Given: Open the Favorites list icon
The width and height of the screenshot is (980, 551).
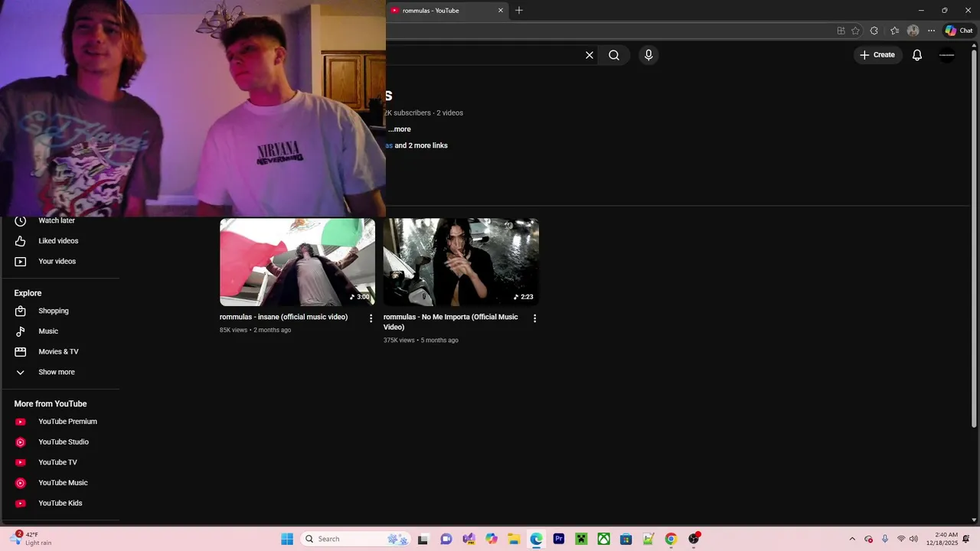Looking at the screenshot, I should point(894,31).
